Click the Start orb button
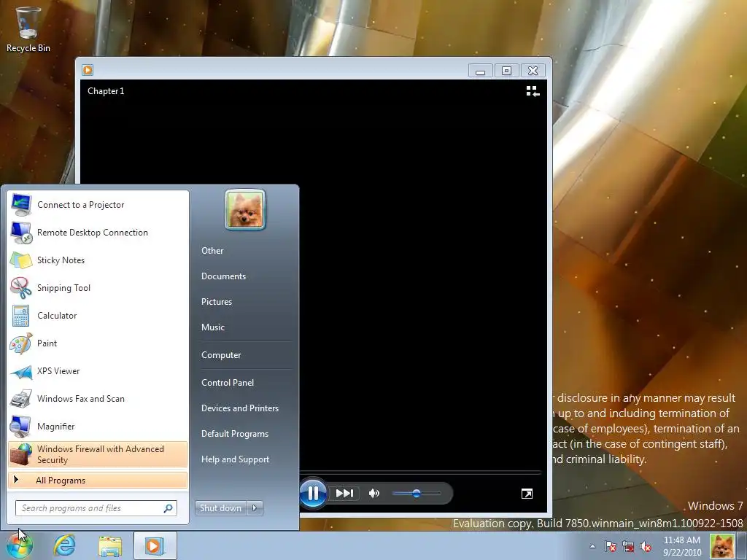747x560 pixels. pos(20,545)
